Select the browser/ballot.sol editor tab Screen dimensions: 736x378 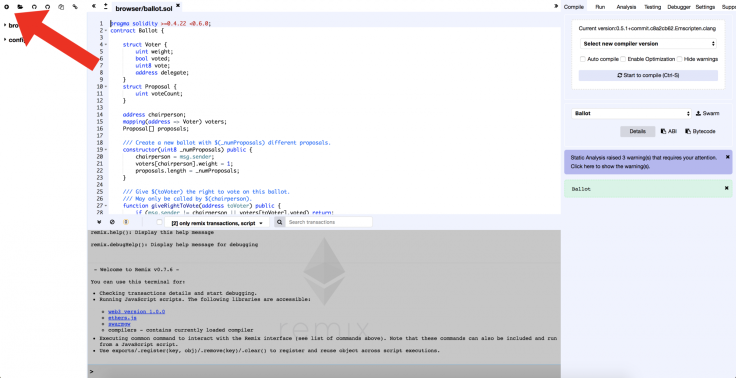pyautogui.click(x=144, y=8)
